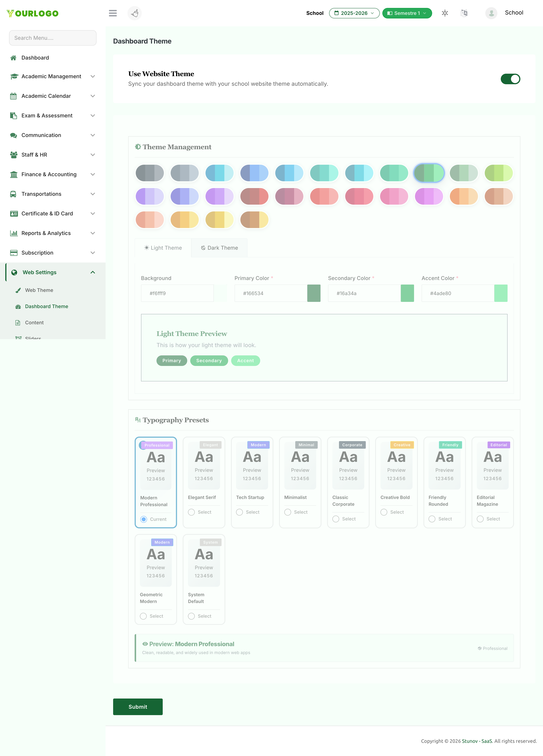Expand the Staff & HR chevron
This screenshot has width=543, height=756.
point(93,155)
